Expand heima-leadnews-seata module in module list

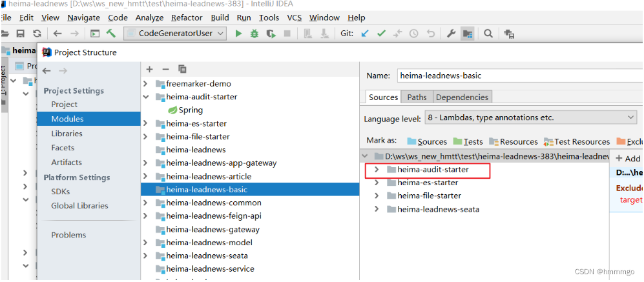coord(146,256)
